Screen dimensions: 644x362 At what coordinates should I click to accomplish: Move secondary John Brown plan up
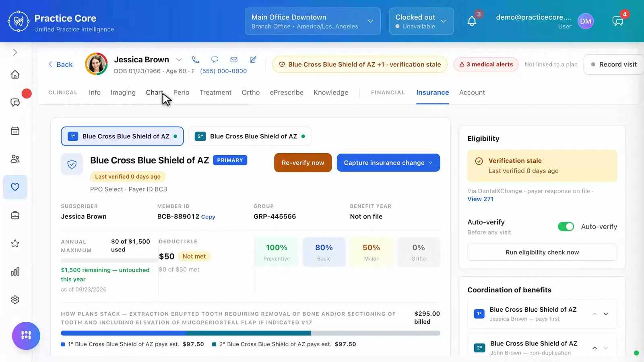[594, 348]
